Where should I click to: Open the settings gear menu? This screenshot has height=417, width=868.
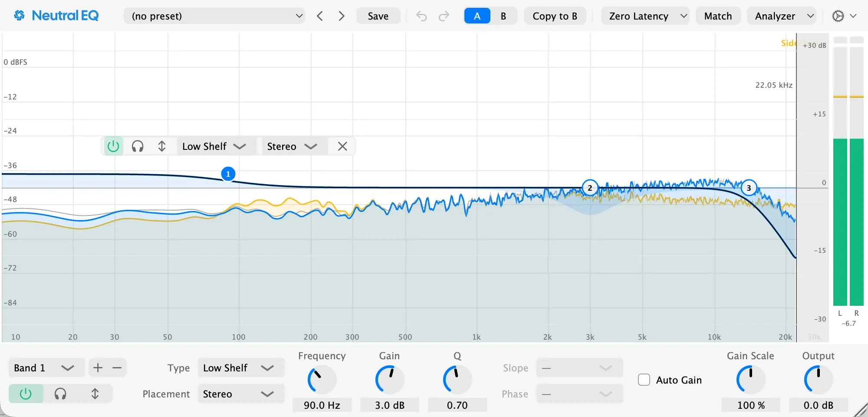coord(844,16)
